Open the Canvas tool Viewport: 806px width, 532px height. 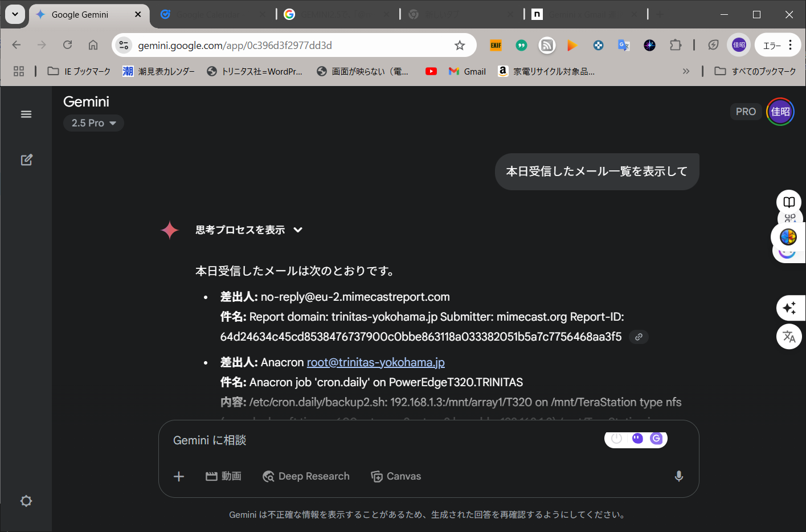pyautogui.click(x=396, y=476)
